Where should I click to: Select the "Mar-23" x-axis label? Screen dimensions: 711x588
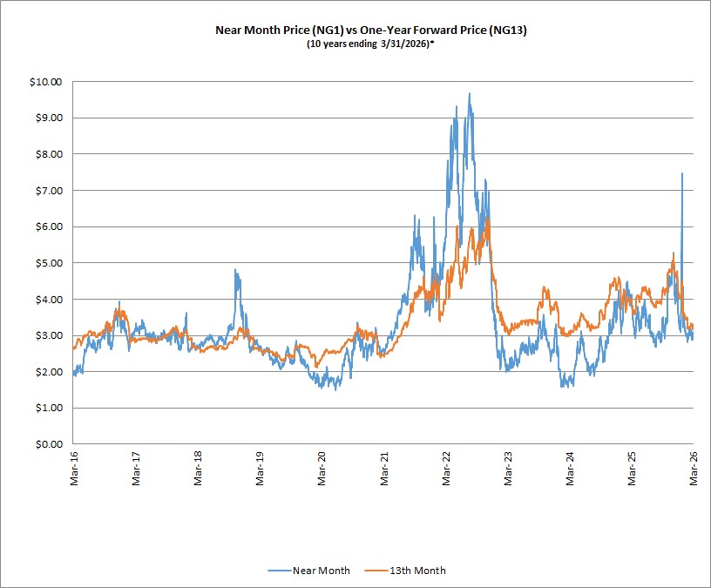point(508,469)
